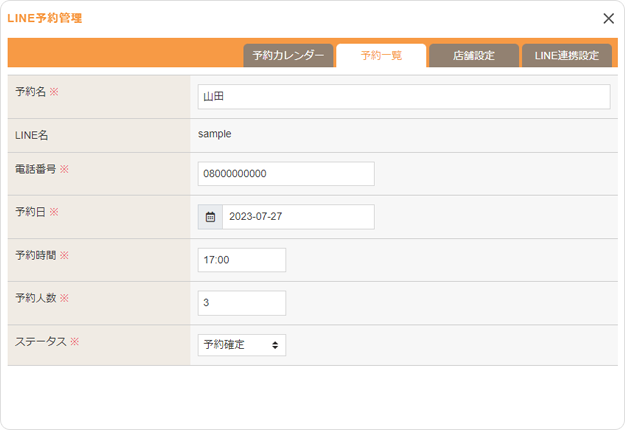
Task: Click the date field showing 2023-07-27
Action: tap(298, 217)
